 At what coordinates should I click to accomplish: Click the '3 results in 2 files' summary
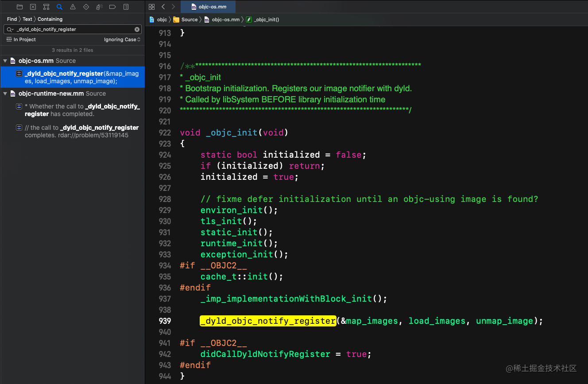tap(73, 50)
